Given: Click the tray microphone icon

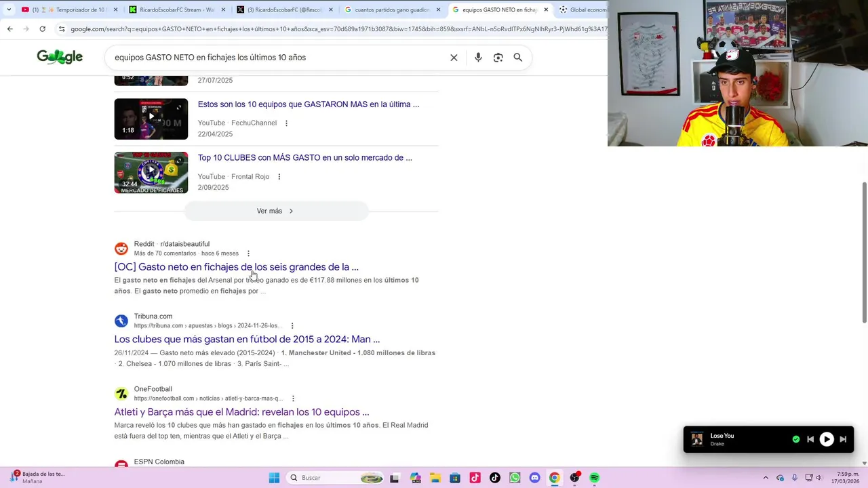Looking at the screenshot, I should coord(795,478).
